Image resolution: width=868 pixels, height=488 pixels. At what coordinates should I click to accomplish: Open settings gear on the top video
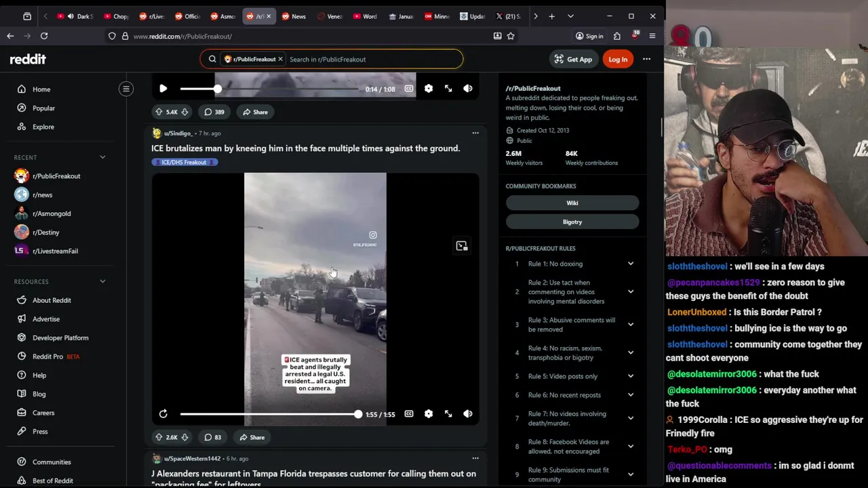[x=429, y=89]
